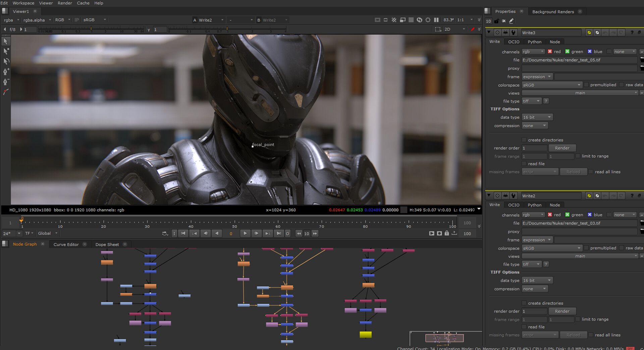Enable create directories in Write3
This screenshot has width=644, height=350.
pyautogui.click(x=524, y=140)
